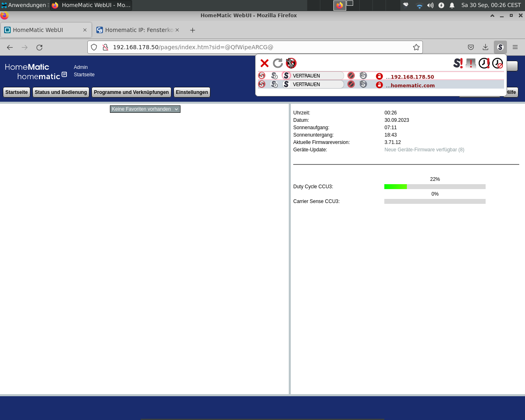Open Wi-Fi network indicator
The image size is (525, 420).
(419, 5)
